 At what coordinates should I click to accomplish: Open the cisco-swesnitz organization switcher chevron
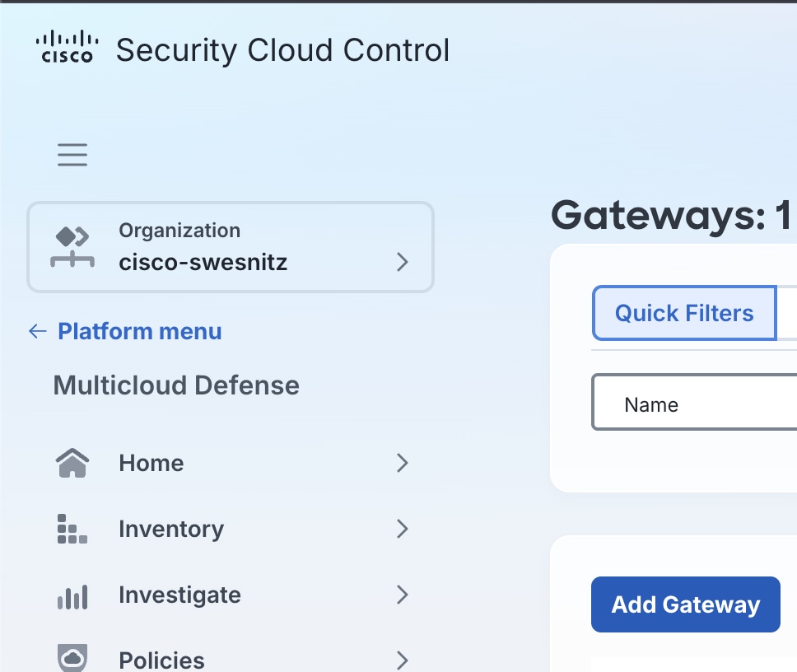click(402, 262)
